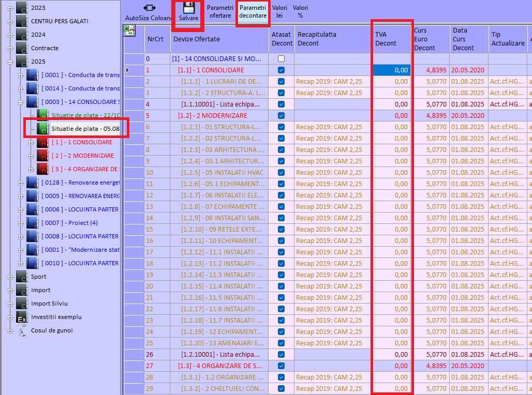Expand the [ 1 ] - 1 CONSOLIDARE node
Viewport: 532px width, 395px height.
[x=32, y=142]
